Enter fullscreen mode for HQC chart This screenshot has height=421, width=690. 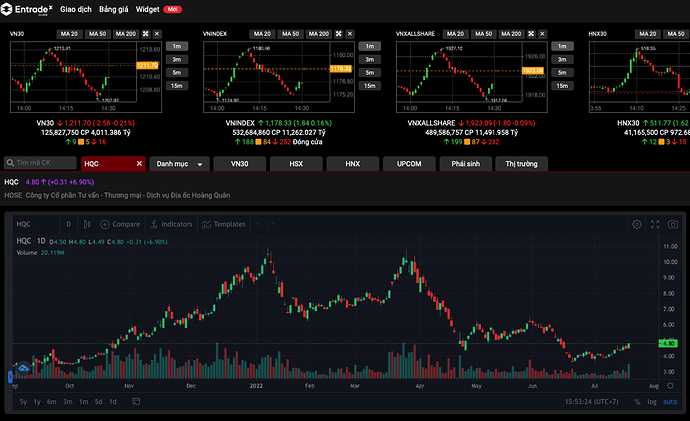[656, 224]
